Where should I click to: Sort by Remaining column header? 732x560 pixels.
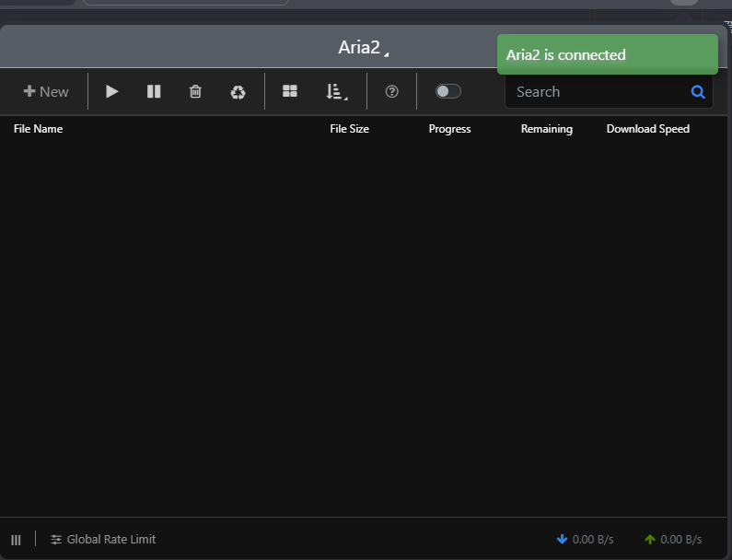point(547,129)
